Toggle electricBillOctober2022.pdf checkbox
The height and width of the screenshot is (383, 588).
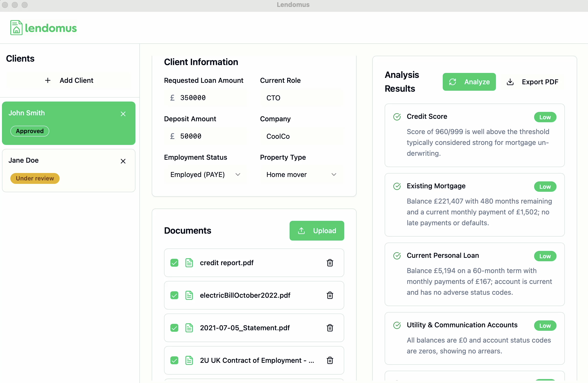pyautogui.click(x=174, y=295)
